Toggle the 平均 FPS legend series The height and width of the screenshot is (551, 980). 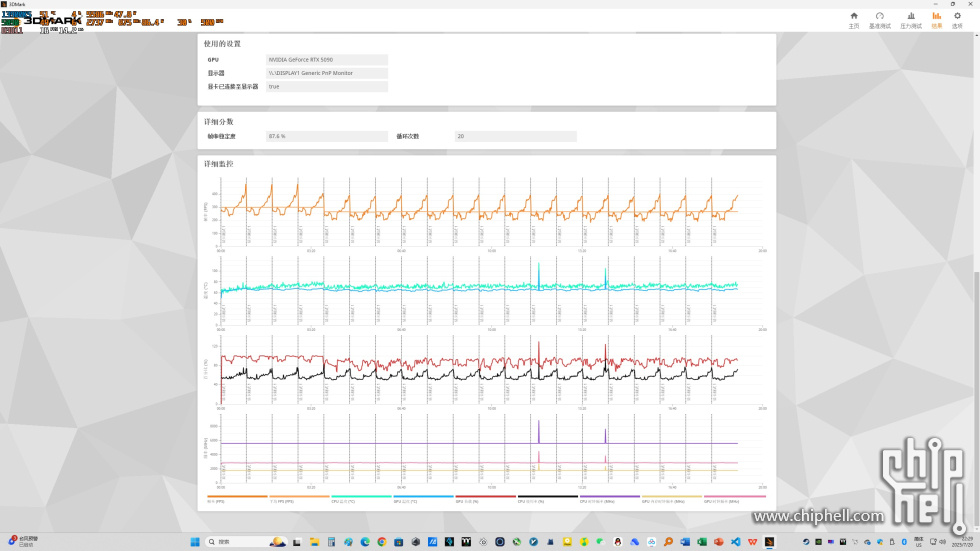point(299,499)
